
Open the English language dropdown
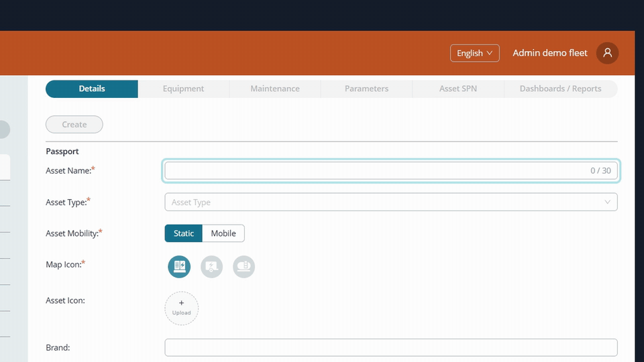coord(475,53)
